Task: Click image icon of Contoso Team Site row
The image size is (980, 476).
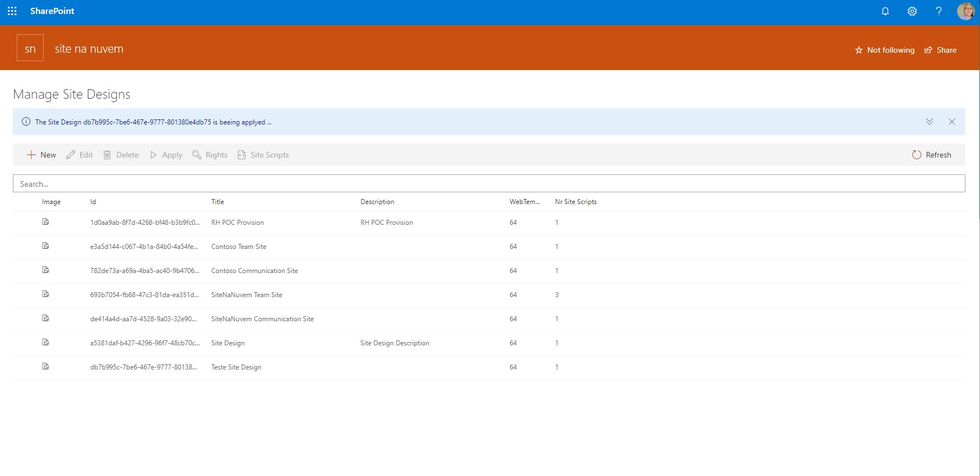Action: (x=45, y=246)
